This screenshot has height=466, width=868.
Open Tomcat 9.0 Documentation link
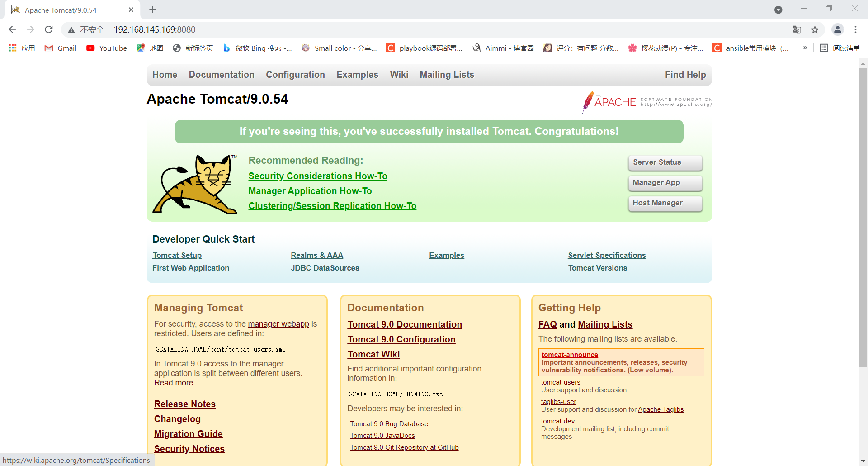coord(405,324)
